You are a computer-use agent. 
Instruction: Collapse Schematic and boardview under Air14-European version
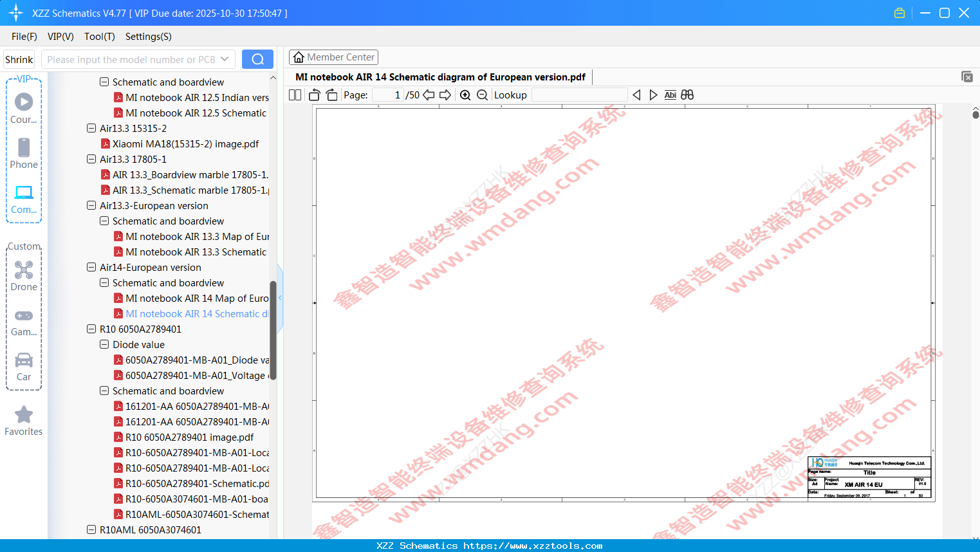[x=104, y=282]
